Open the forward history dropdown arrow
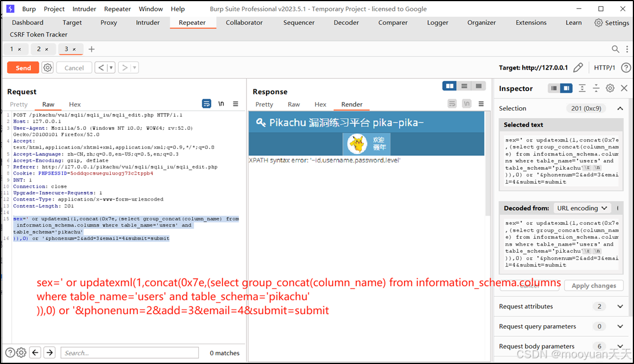This screenshot has width=634, height=364. [134, 68]
